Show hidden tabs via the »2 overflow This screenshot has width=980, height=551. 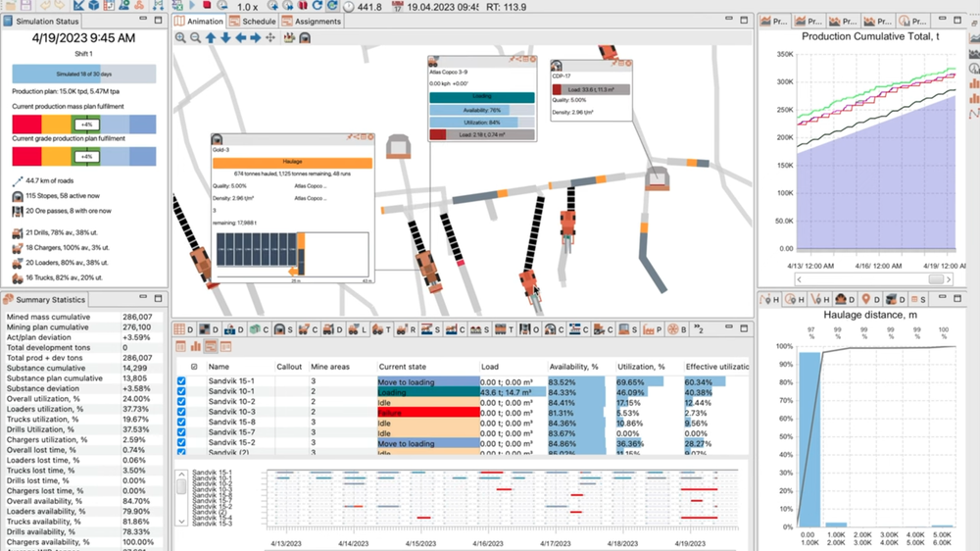699,329
